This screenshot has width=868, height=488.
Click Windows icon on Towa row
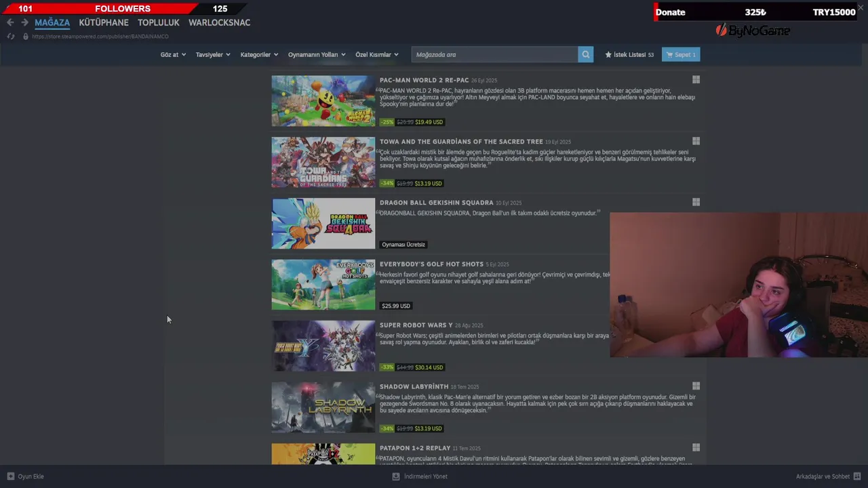point(696,141)
